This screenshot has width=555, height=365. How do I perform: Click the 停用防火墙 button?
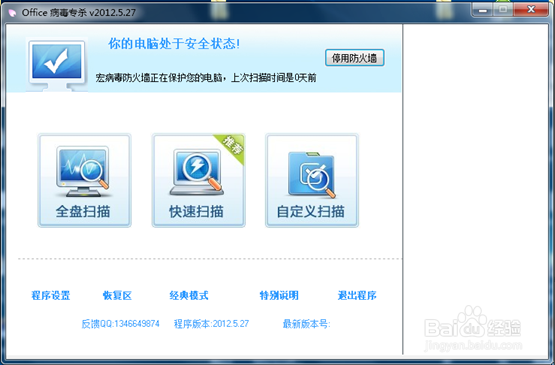tap(354, 58)
